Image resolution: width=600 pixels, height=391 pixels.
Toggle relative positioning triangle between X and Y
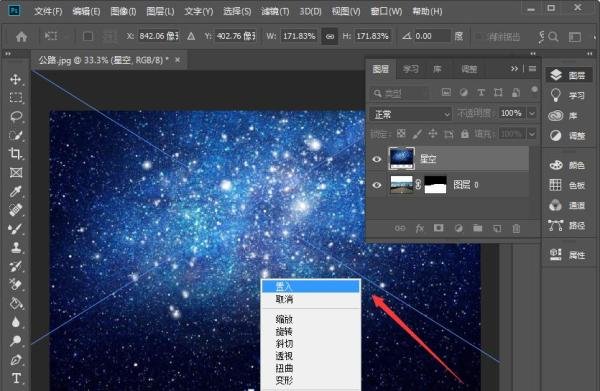point(191,36)
